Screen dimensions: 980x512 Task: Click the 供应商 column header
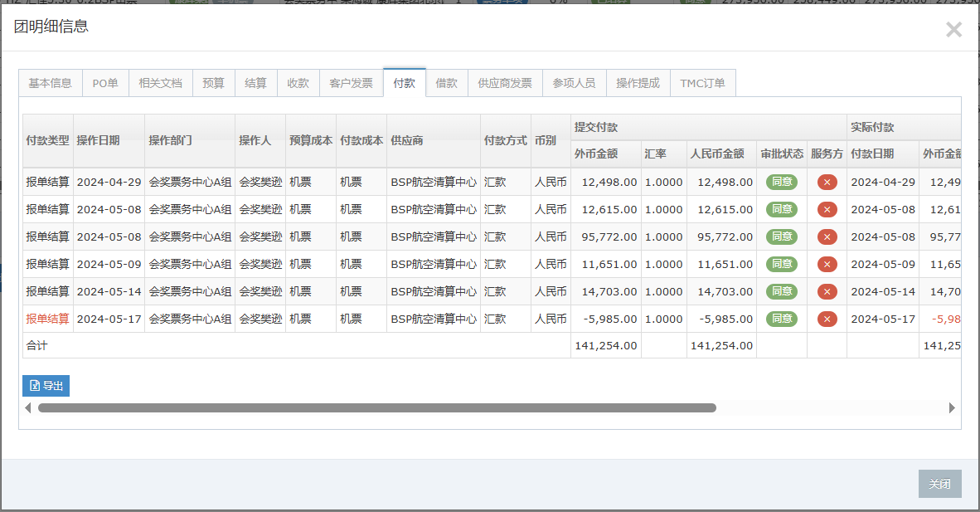click(407, 140)
